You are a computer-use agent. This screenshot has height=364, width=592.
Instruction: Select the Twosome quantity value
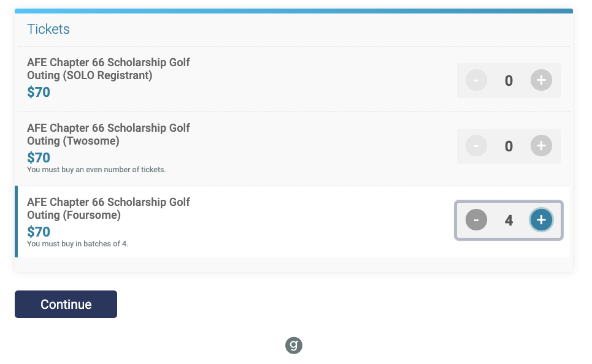tap(509, 146)
